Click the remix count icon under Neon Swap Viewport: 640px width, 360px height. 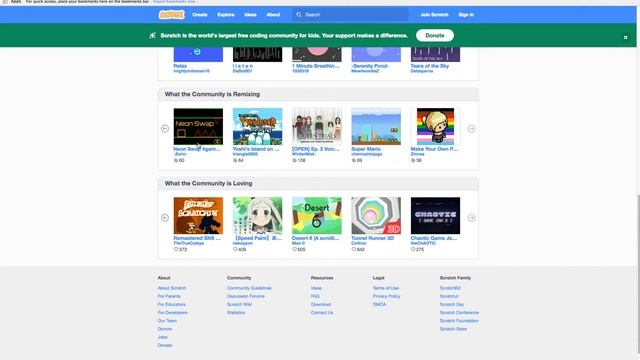(x=176, y=160)
